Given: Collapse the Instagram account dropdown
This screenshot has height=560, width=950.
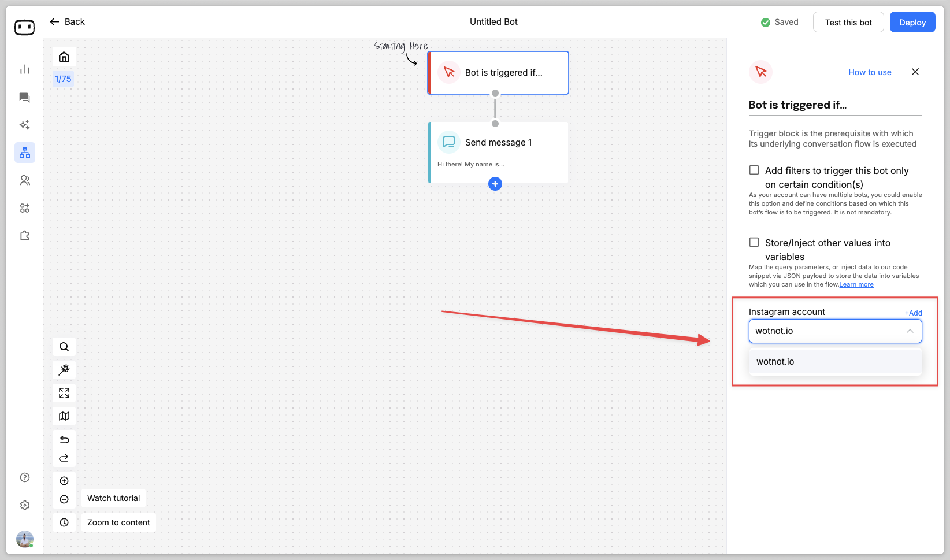Looking at the screenshot, I should click(x=910, y=331).
